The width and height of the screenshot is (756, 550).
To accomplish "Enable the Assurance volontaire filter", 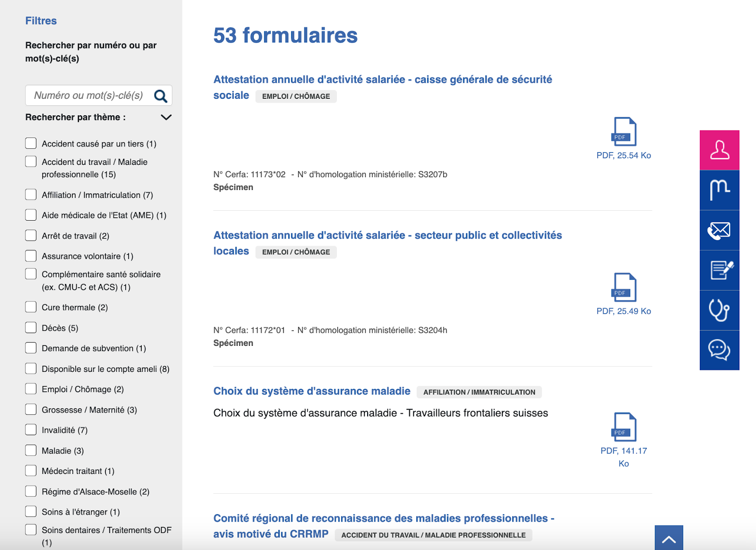I will (31, 256).
